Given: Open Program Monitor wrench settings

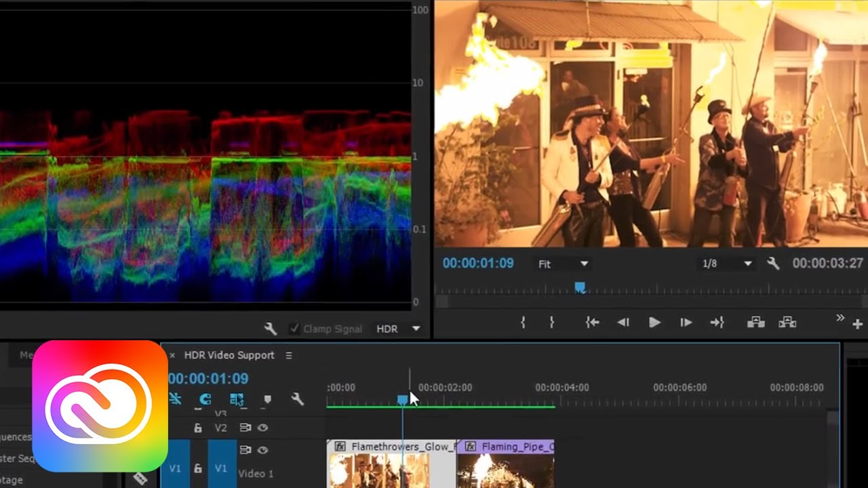Looking at the screenshot, I should (773, 264).
